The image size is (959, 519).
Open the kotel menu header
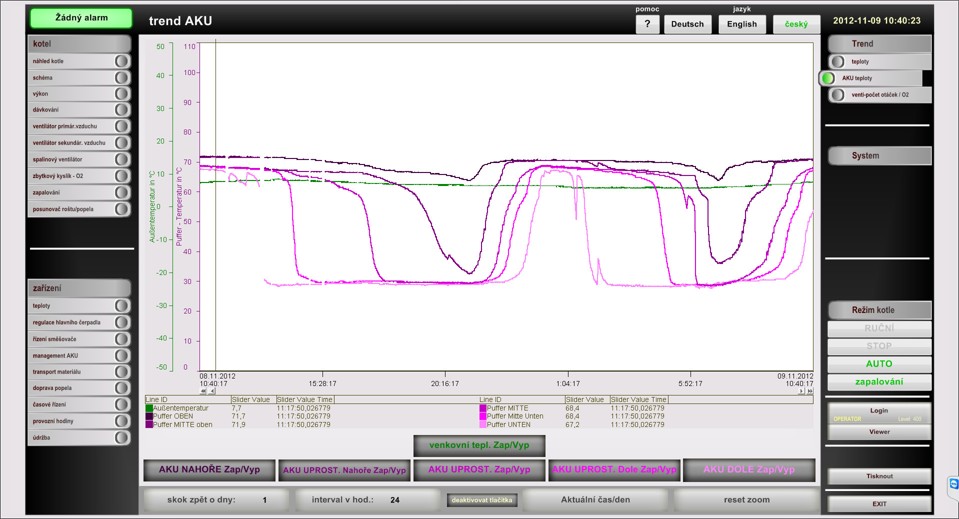point(79,43)
